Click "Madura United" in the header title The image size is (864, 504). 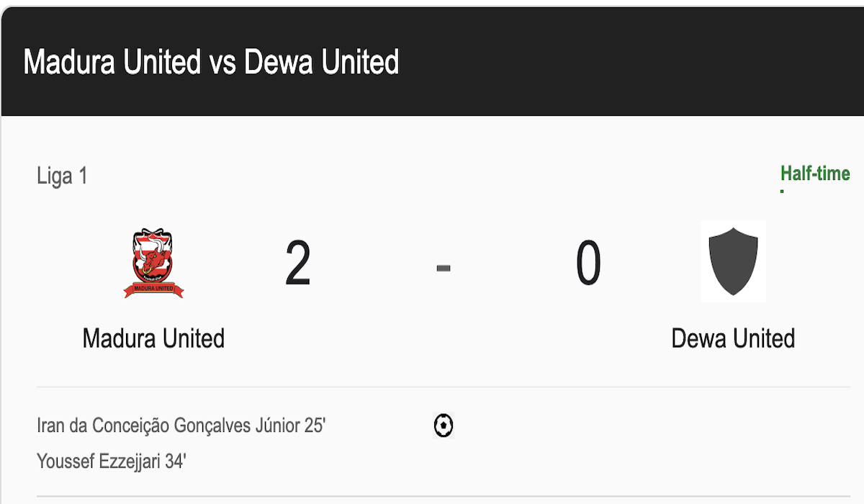[x=112, y=63]
